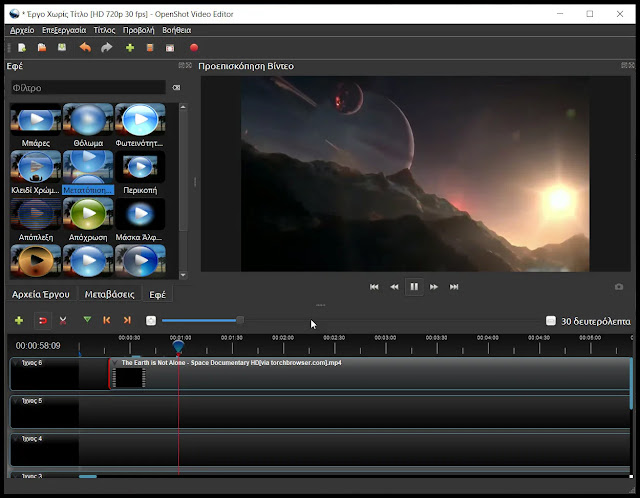Click the Choose Profile toolbar icon
640x498 pixels.
tap(150, 48)
